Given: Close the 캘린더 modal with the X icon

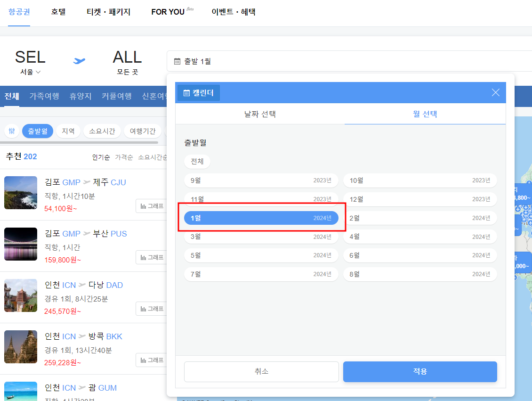Looking at the screenshot, I should tap(495, 92).
